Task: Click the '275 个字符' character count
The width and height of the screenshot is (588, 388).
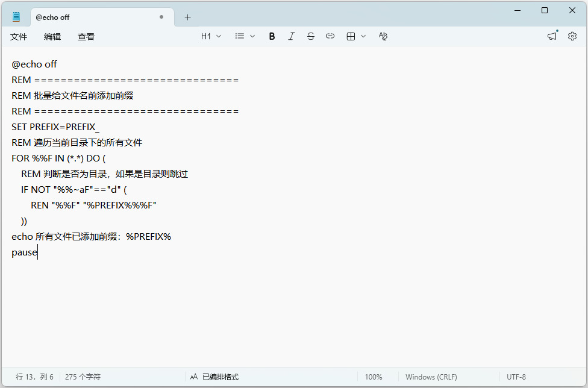Action: [83, 377]
